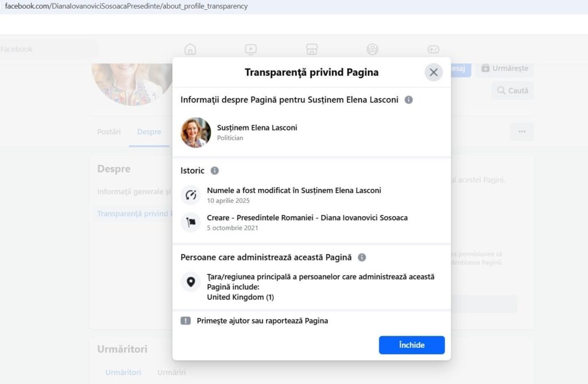This screenshot has width=588, height=384.
Task: Close the Page transparency dialog with X
Action: tap(434, 72)
